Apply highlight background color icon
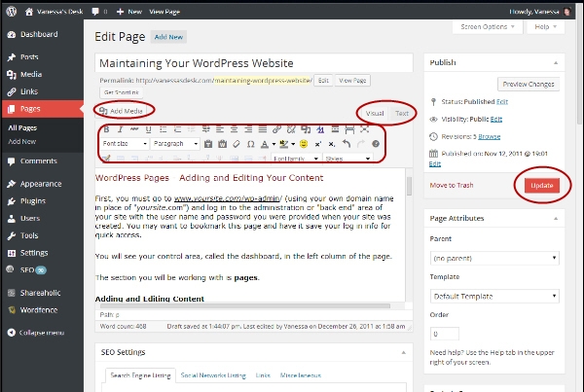This screenshot has width=584, height=392. pos(284,144)
